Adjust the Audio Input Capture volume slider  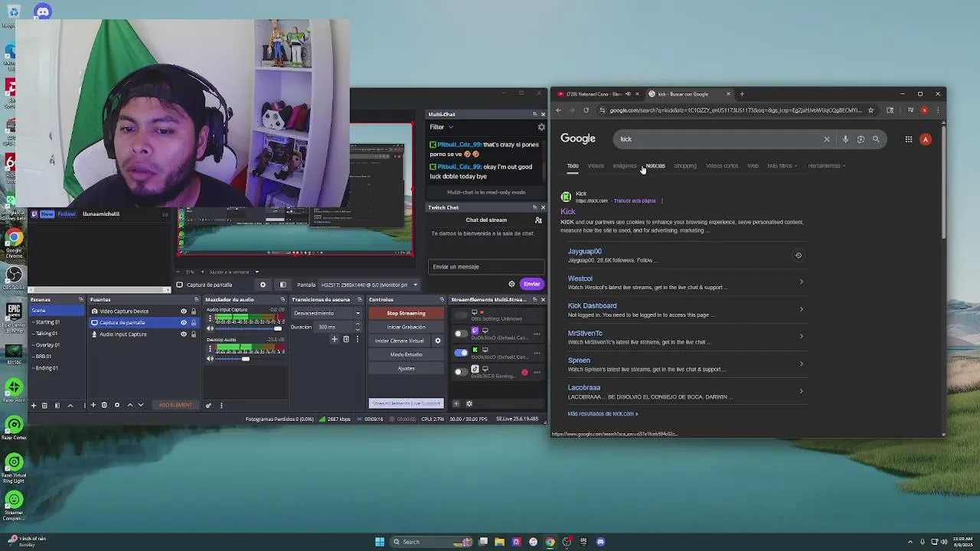(x=249, y=328)
